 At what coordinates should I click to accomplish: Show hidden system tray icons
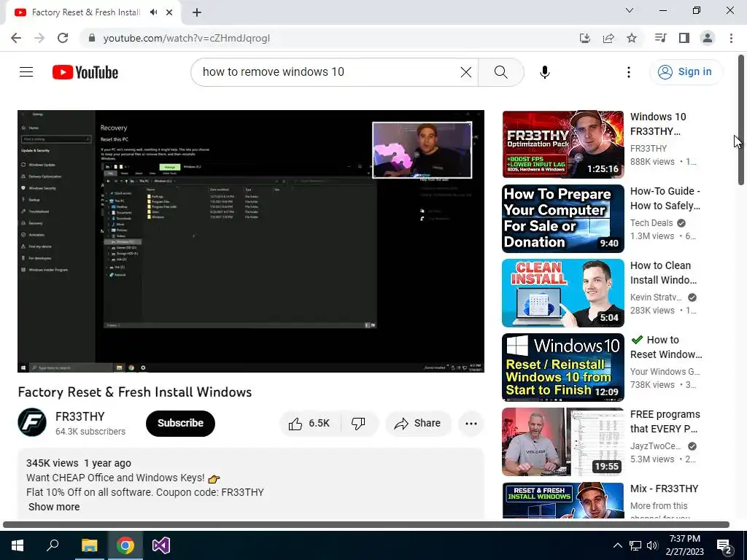coord(617,545)
